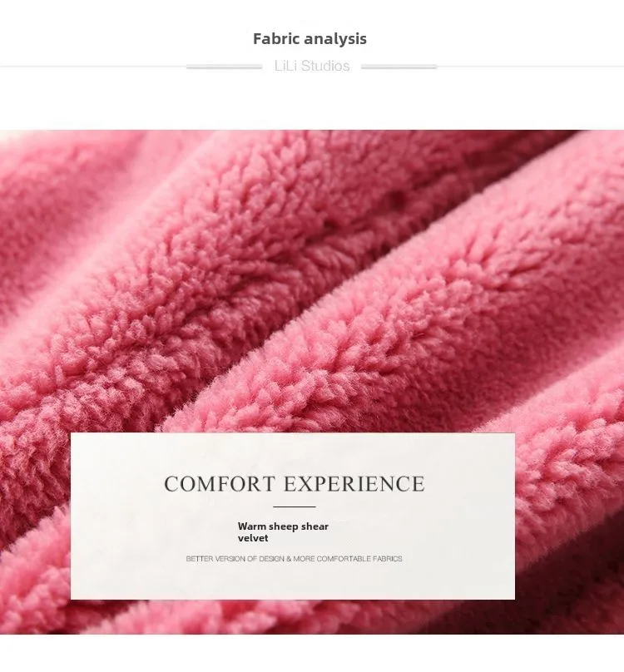The height and width of the screenshot is (672, 624).
Task: Select the "LiLi Studios" subtitle text
Action: point(312,66)
